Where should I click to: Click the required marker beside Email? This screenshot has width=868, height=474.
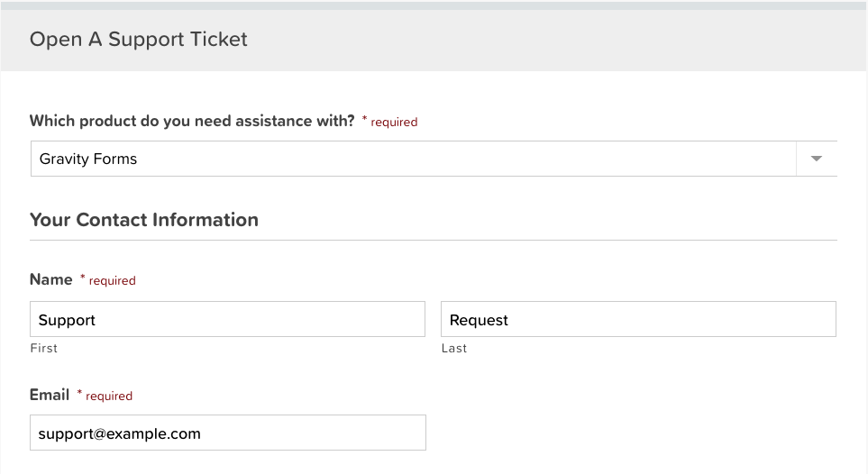(x=105, y=396)
